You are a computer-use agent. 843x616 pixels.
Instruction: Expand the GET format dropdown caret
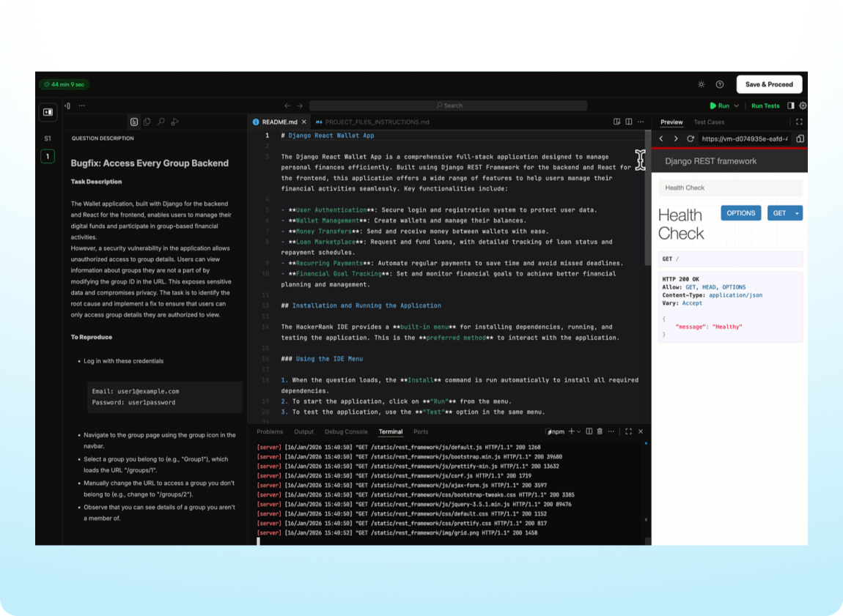(x=797, y=213)
